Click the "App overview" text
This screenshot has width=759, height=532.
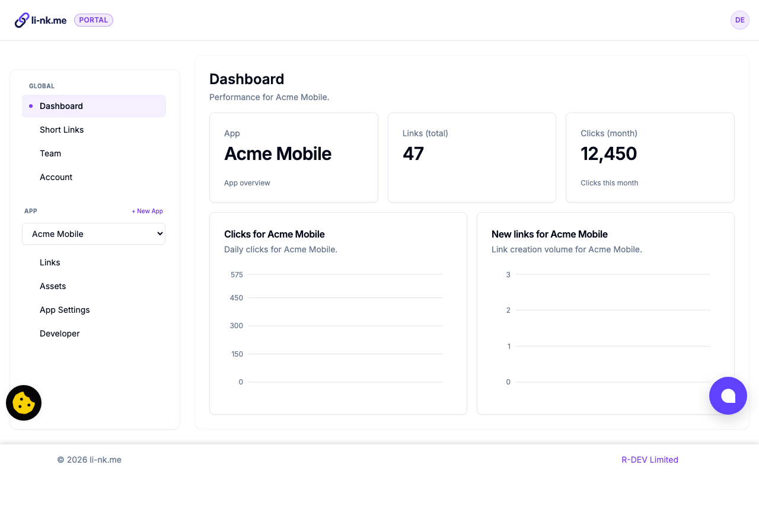(x=247, y=183)
